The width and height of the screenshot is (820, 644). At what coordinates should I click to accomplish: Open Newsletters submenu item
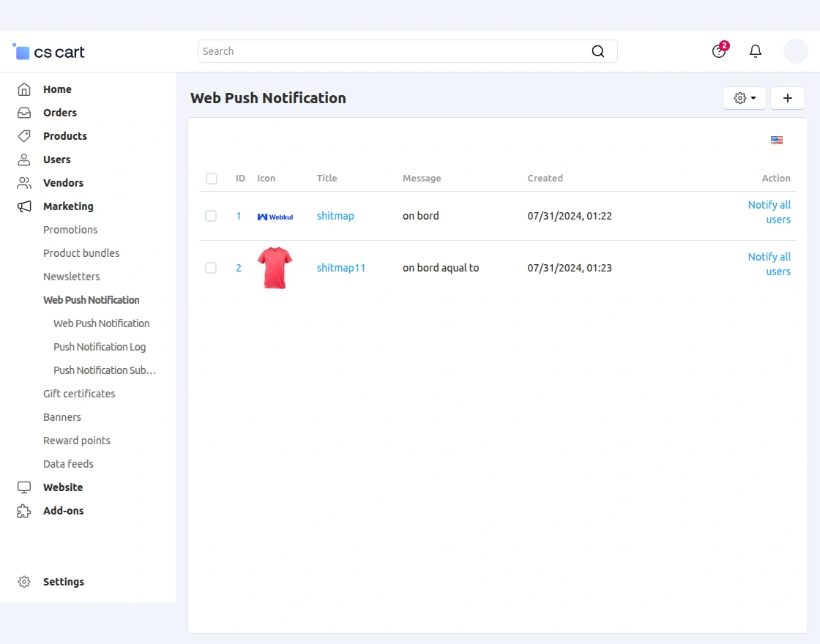click(72, 277)
